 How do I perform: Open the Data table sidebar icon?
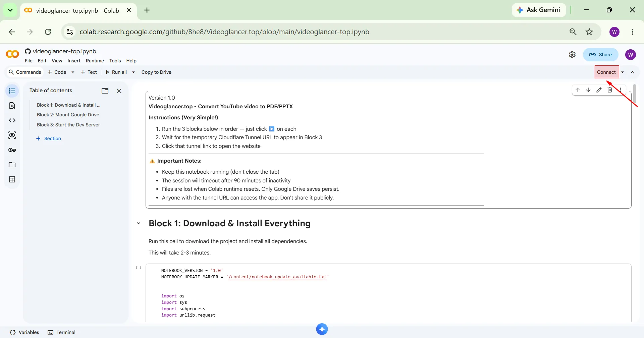pos(12,179)
